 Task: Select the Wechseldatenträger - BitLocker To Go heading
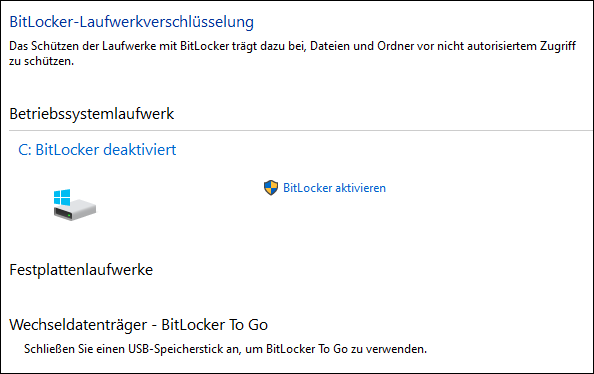click(x=138, y=325)
